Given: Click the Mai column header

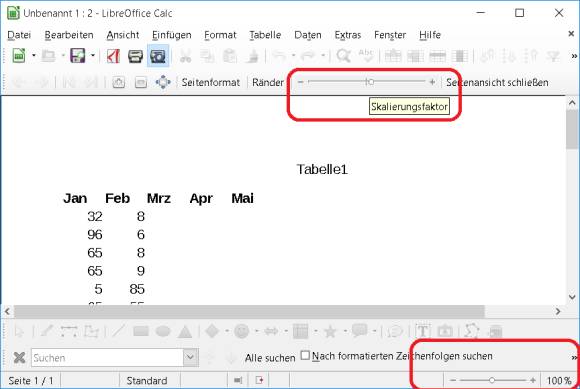Looking at the screenshot, I should pyautogui.click(x=242, y=199).
